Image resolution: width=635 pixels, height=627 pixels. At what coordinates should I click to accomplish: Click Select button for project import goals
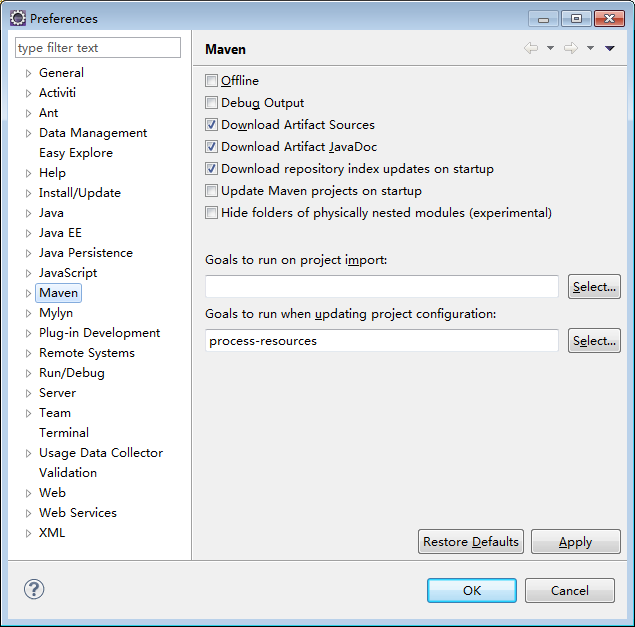click(594, 287)
